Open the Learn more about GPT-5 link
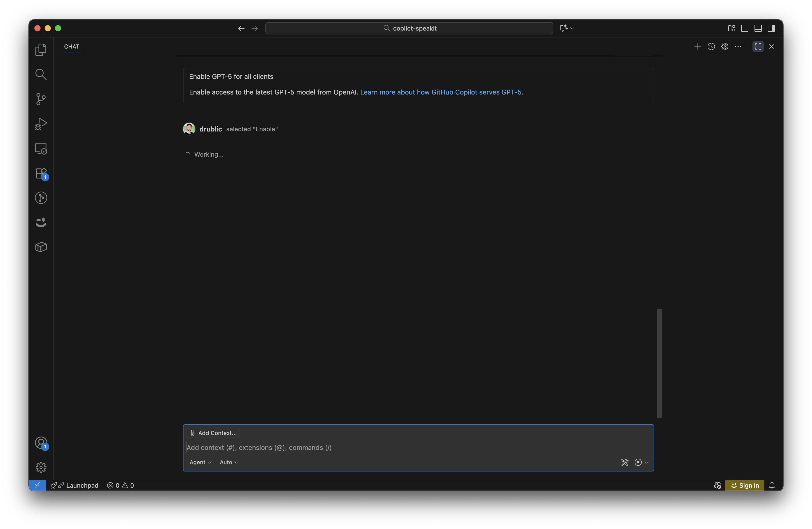The image size is (812, 529). [x=440, y=92]
